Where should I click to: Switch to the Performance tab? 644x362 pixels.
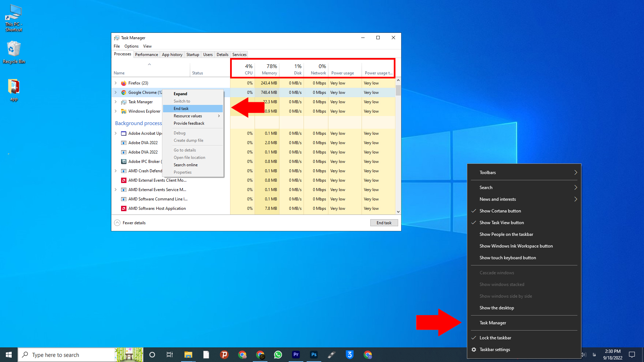coord(147,55)
